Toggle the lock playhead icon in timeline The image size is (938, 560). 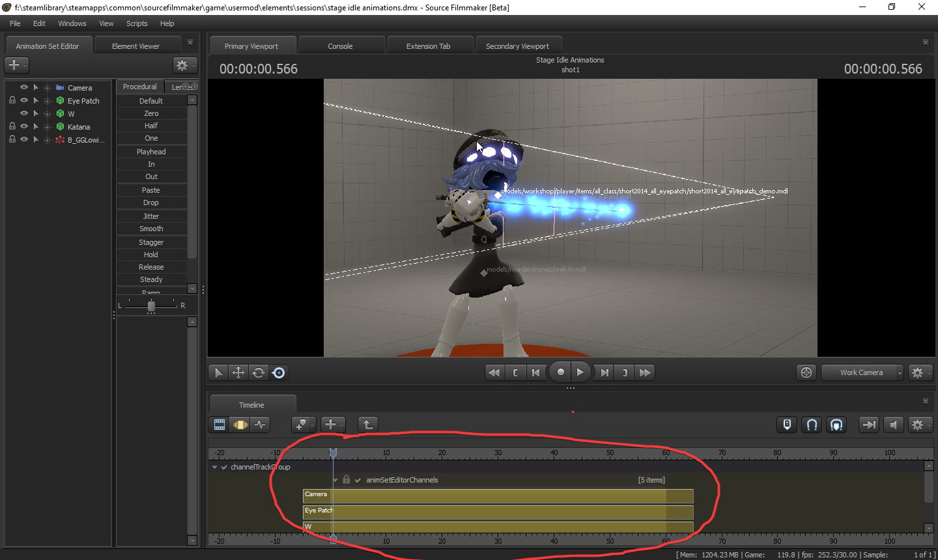pyautogui.click(x=788, y=425)
